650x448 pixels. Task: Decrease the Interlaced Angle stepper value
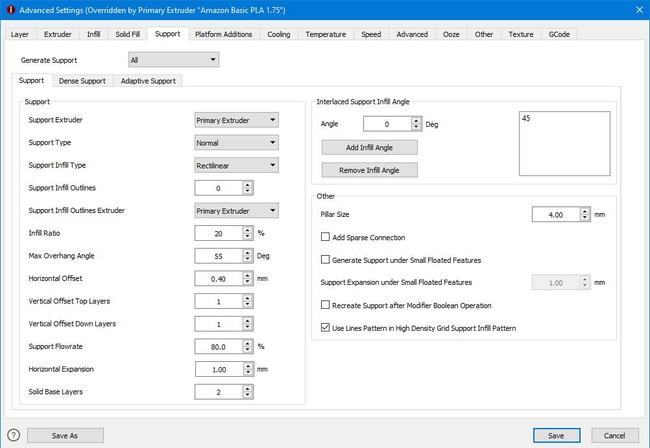(x=416, y=128)
